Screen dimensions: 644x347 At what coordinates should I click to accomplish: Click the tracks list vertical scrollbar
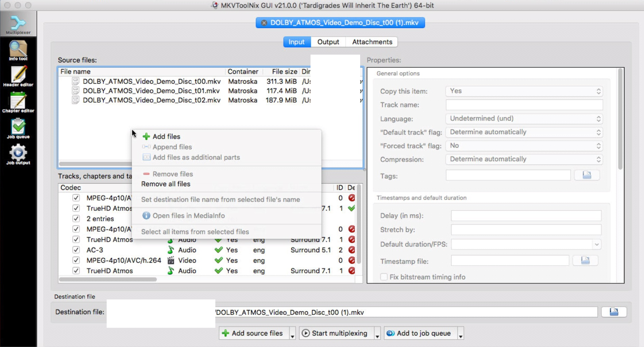(x=359, y=224)
